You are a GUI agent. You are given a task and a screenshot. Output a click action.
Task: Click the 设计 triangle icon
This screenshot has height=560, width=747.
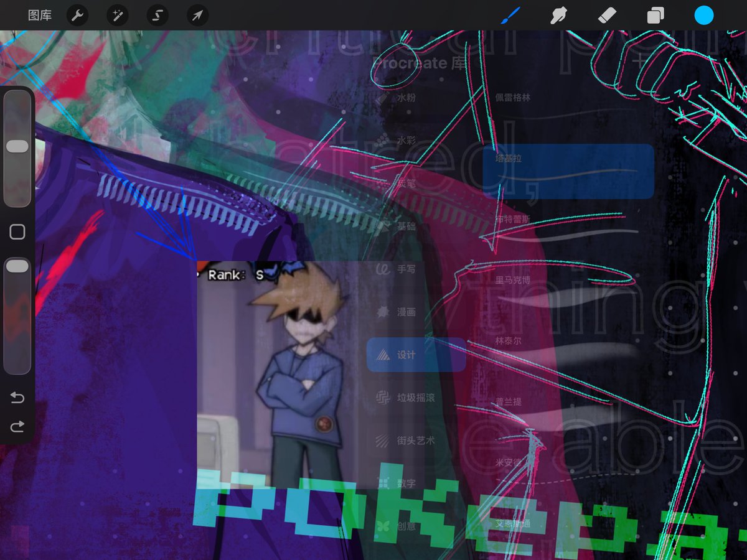point(384,355)
